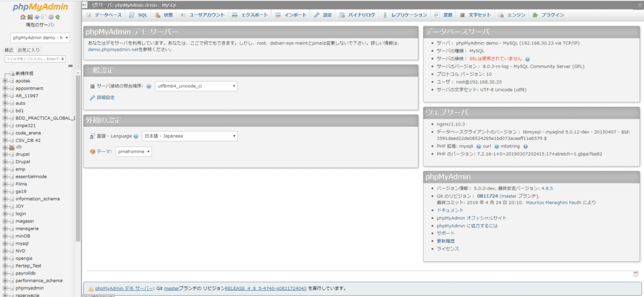644x297 pixels.
Task: Click help icon after mbstring extension
Action: tap(526, 146)
